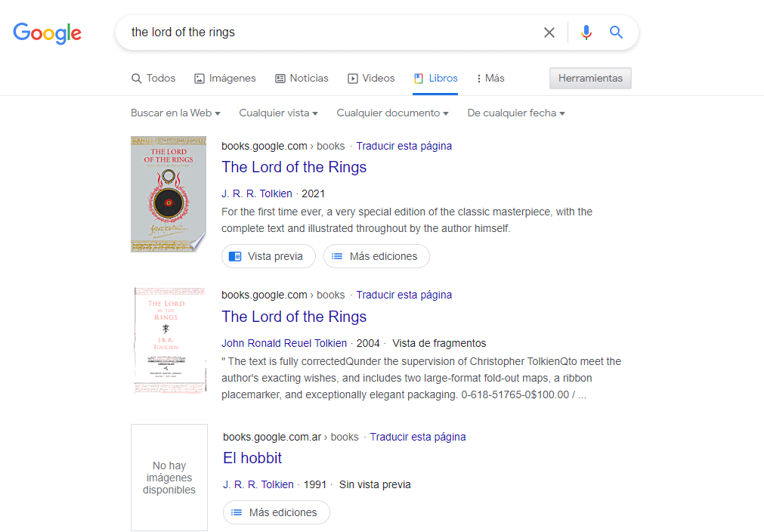Click the first Lord of the Rings cover thumbnail
The height and width of the screenshot is (532, 764).
(168, 193)
